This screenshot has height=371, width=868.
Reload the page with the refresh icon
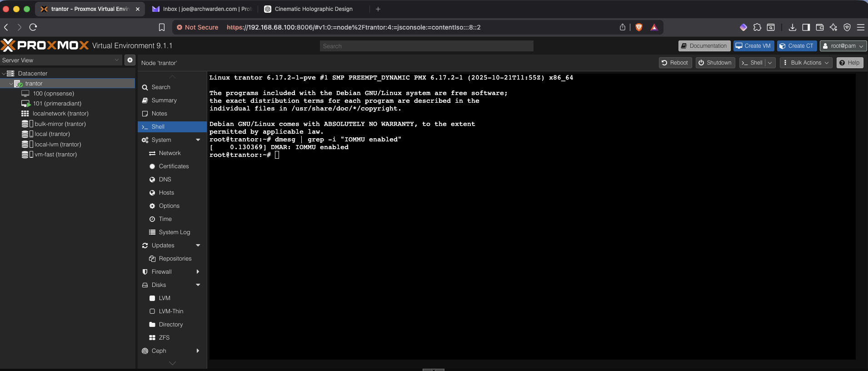tap(33, 27)
